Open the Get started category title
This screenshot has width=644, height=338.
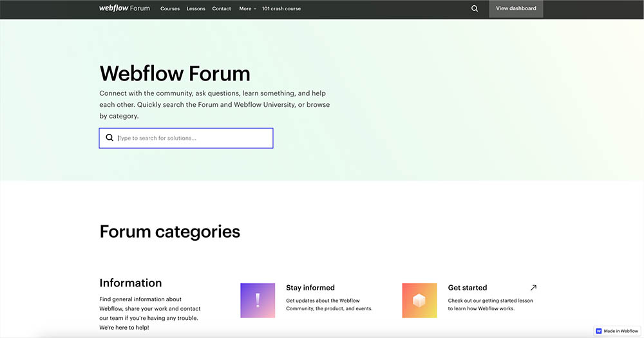click(x=468, y=288)
